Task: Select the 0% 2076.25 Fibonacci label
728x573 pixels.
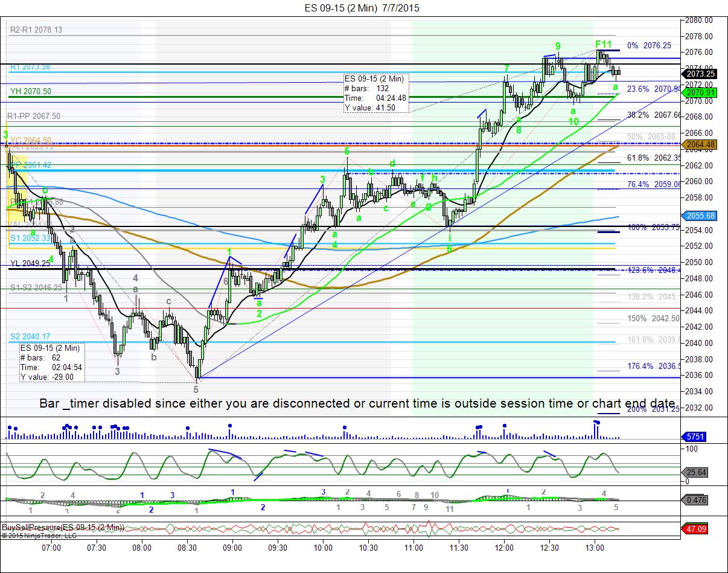Action: point(650,45)
